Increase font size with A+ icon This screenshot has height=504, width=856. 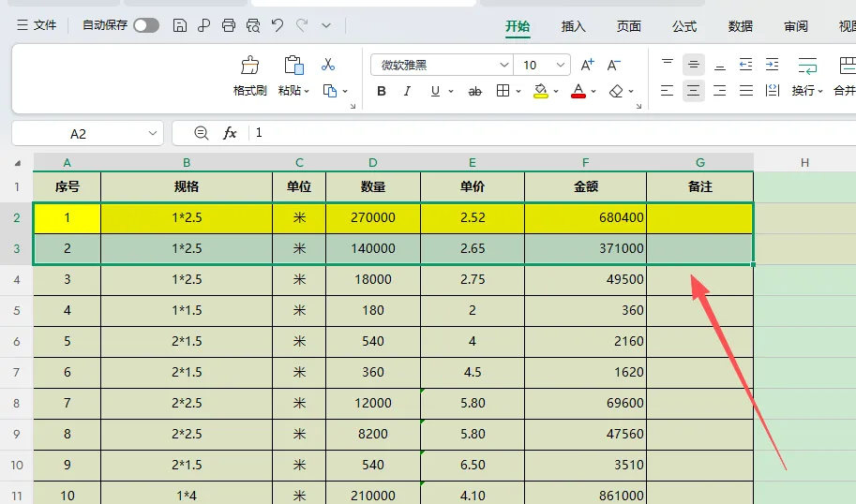(588, 65)
